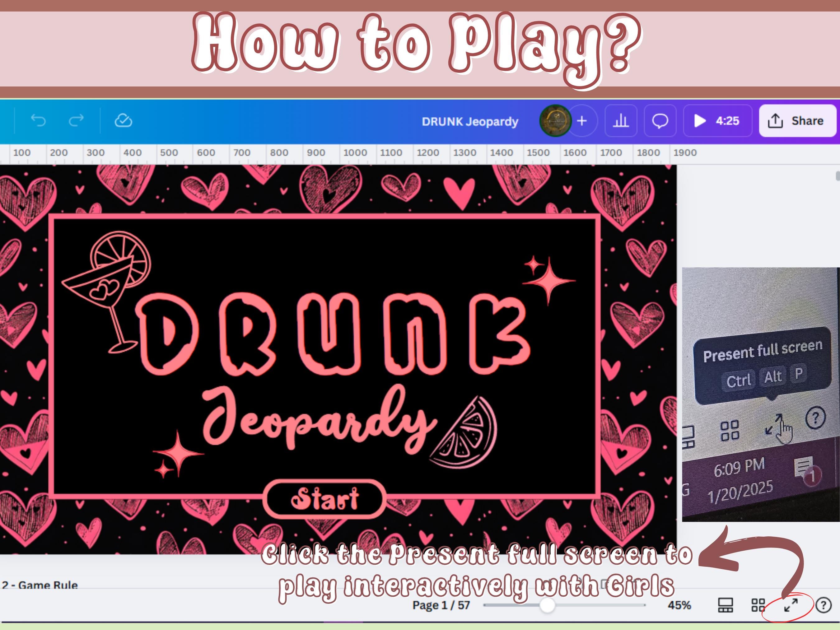
Task: Open the Share menu
Action: point(797,121)
